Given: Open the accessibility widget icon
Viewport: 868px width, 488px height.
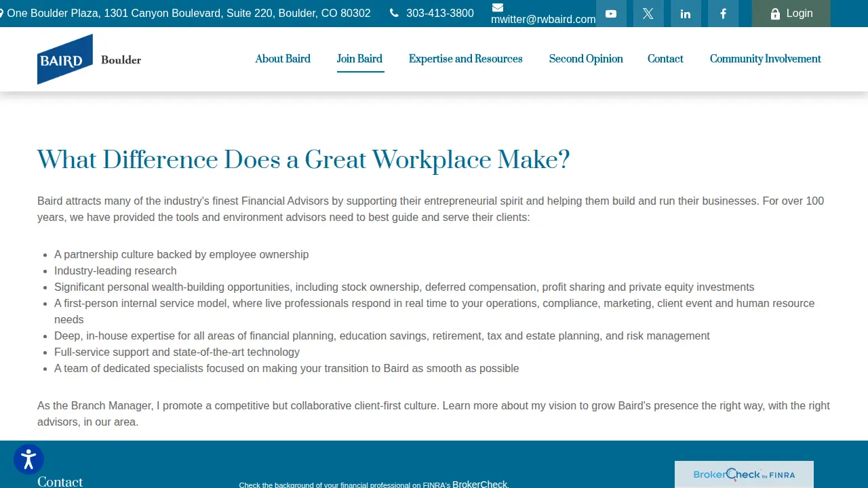Looking at the screenshot, I should point(28,460).
